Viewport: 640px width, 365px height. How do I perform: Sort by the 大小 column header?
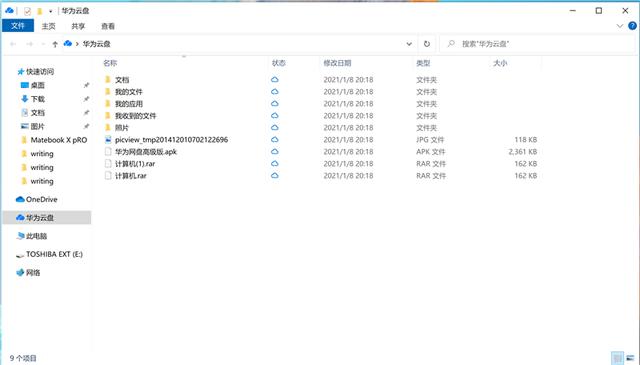tap(500, 63)
